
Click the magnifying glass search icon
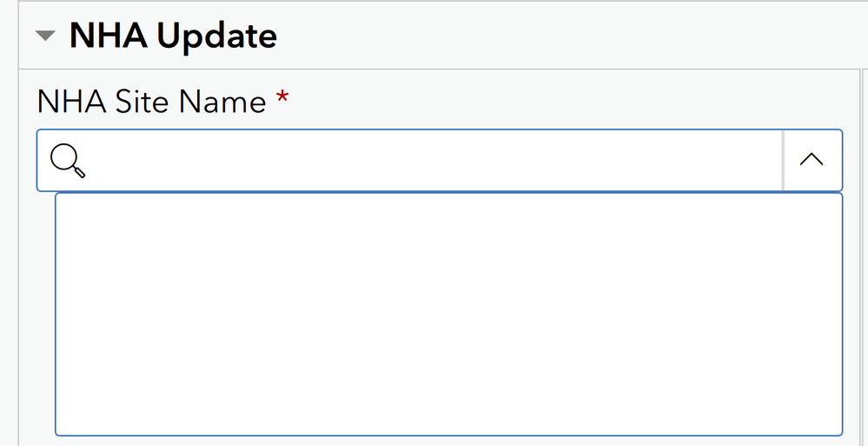[x=67, y=160]
